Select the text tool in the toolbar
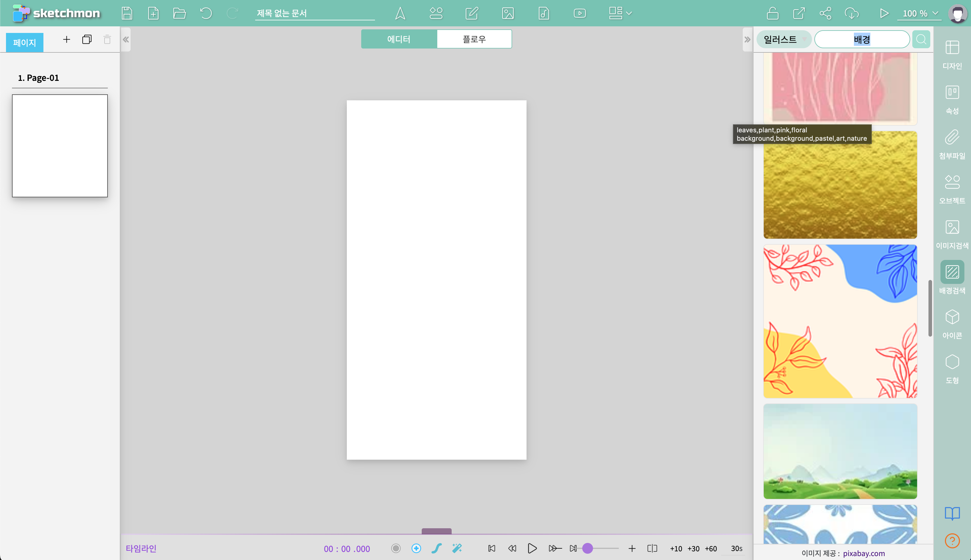This screenshot has width=971, height=560. [400, 13]
